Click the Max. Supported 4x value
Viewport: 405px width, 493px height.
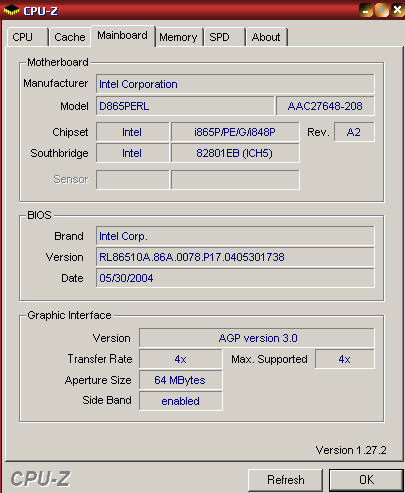pos(345,359)
